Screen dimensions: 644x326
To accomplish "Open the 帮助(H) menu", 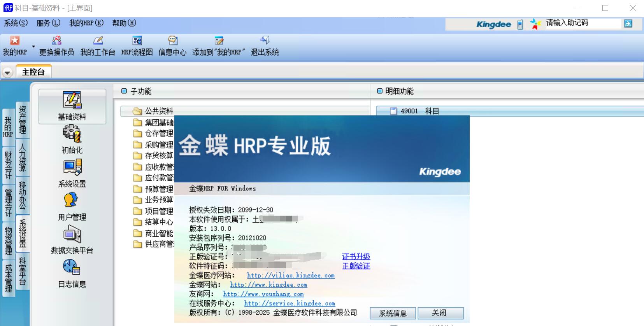I will pos(125,23).
